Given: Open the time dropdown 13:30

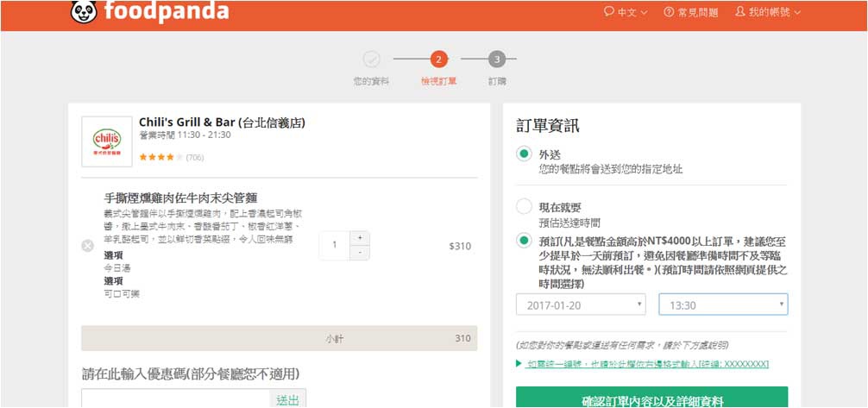Looking at the screenshot, I should click(724, 304).
